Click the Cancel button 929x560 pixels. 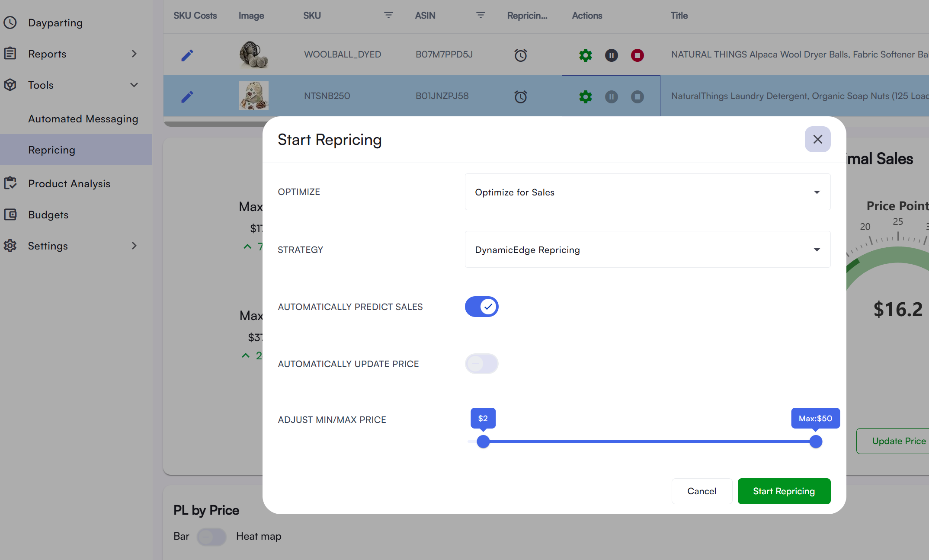pyautogui.click(x=702, y=491)
